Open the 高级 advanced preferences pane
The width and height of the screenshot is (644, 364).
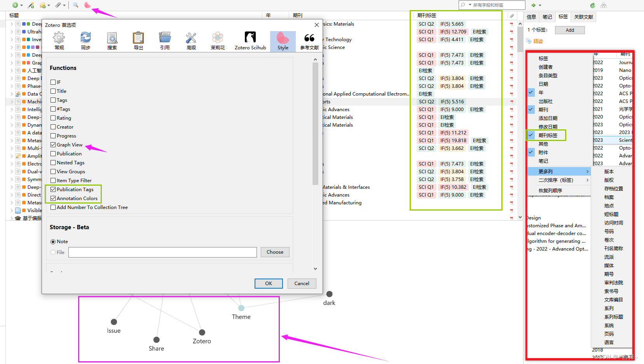[191, 41]
